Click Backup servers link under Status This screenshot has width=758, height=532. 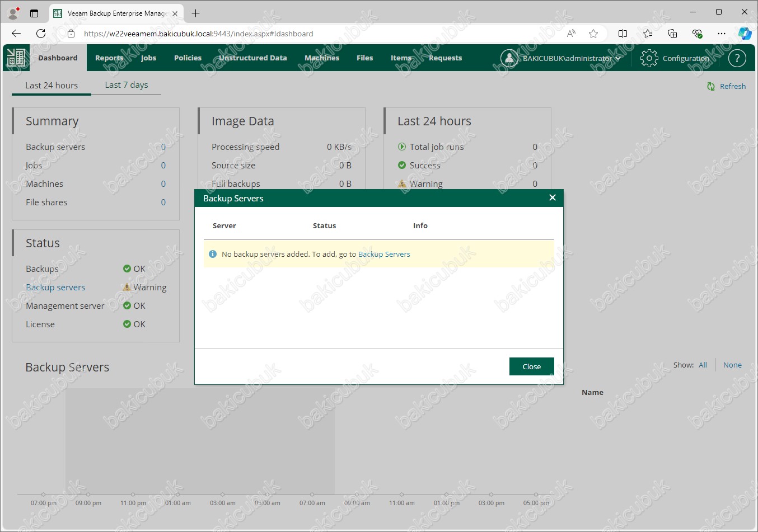click(x=55, y=287)
